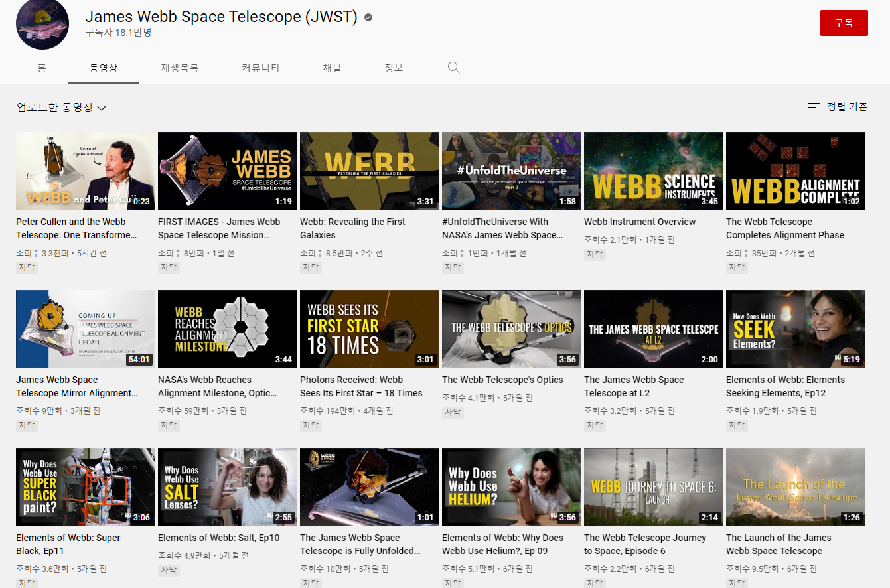Click title 'Webb: Revealing the First Galaxies'

click(x=352, y=228)
